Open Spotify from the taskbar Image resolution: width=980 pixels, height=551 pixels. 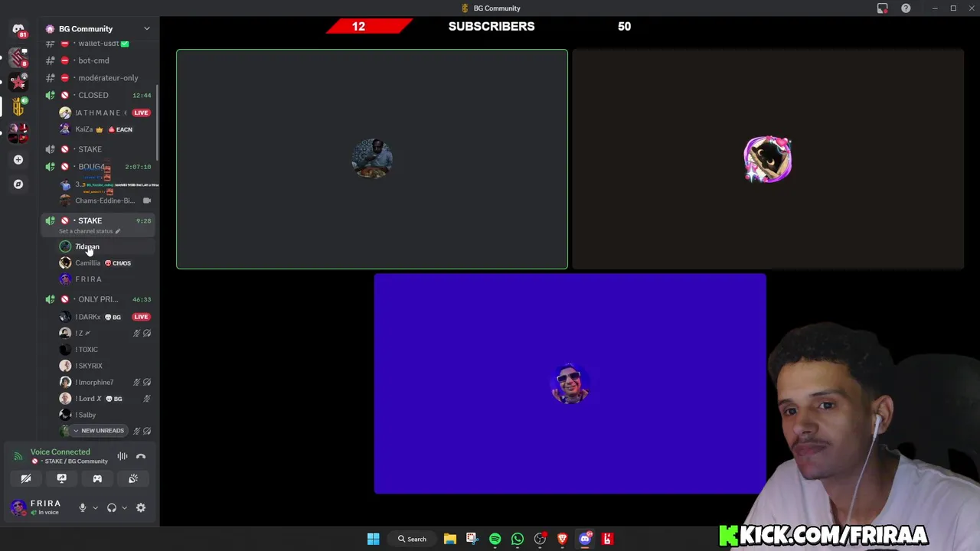click(x=495, y=539)
